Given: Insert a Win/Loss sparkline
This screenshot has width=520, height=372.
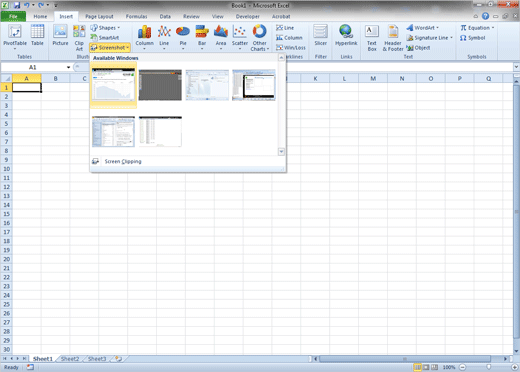Looking at the screenshot, I should 290,48.
